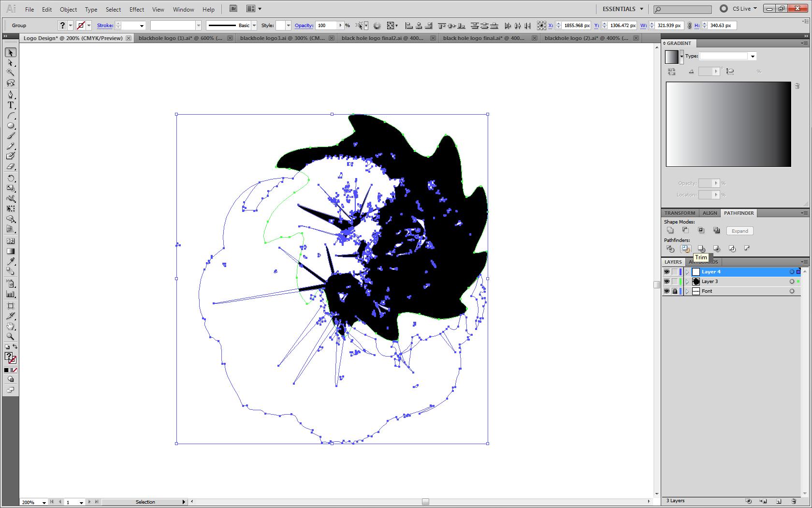The width and height of the screenshot is (812, 508).
Task: Select the Magic Wand tool
Action: (x=11, y=73)
